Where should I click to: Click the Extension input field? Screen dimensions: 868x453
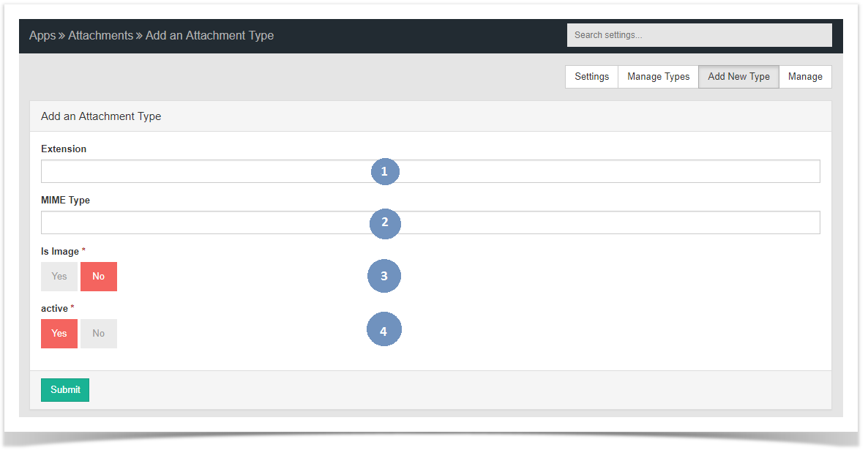click(430, 171)
